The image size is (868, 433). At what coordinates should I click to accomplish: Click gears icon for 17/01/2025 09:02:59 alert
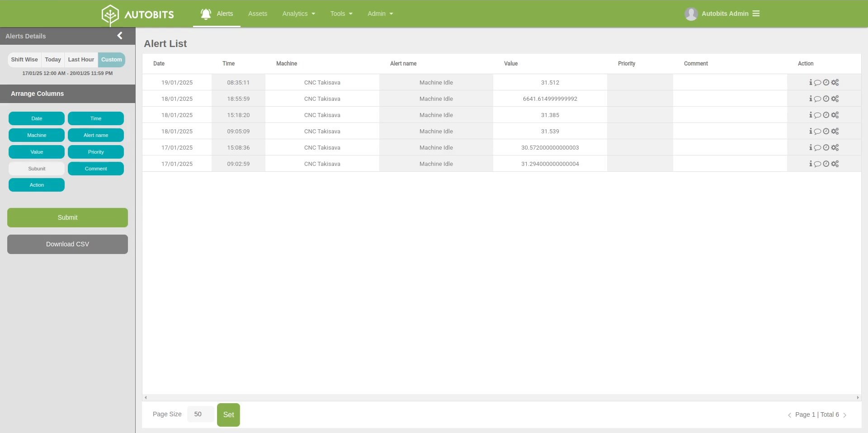pos(835,164)
